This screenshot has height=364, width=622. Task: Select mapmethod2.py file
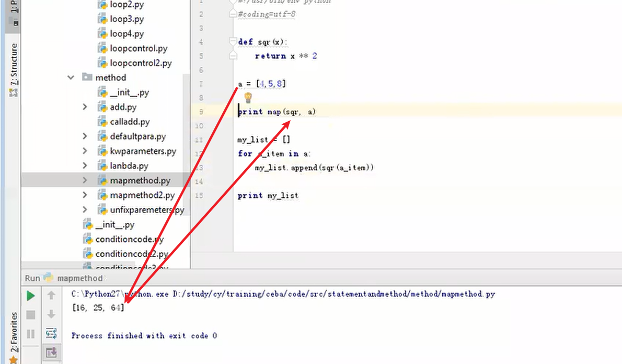point(142,195)
